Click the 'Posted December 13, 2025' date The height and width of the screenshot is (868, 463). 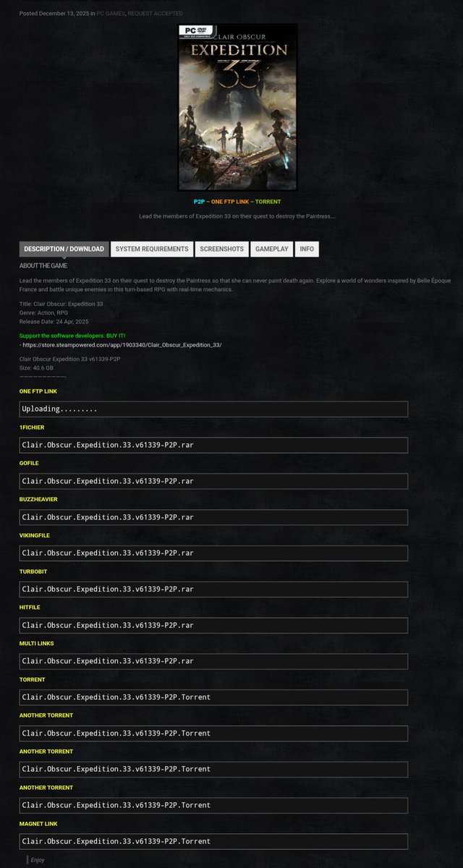(x=54, y=14)
